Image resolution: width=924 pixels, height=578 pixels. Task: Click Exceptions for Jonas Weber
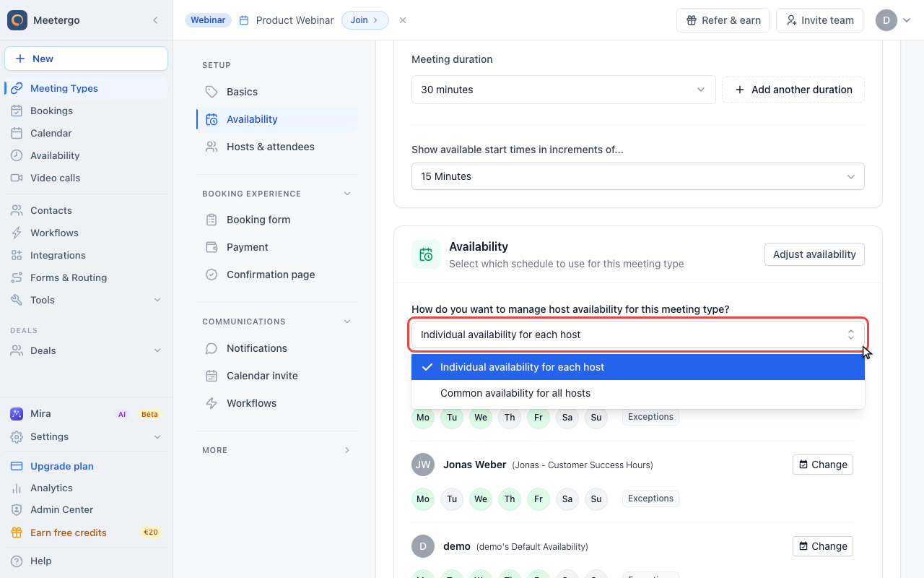pos(650,499)
